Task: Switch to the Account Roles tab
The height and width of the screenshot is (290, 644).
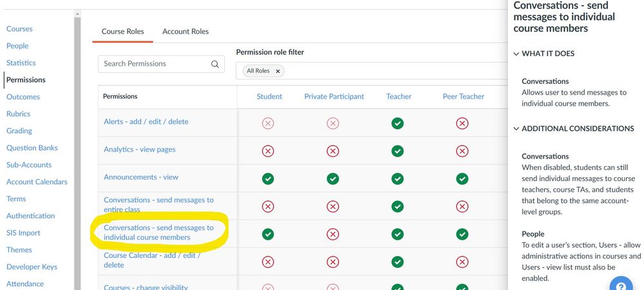Action: click(186, 32)
